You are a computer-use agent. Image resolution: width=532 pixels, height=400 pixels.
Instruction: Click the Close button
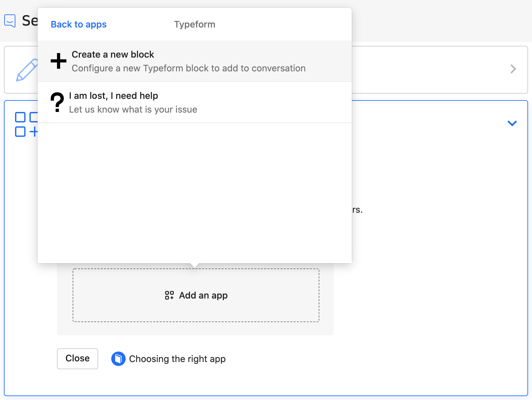pos(78,358)
